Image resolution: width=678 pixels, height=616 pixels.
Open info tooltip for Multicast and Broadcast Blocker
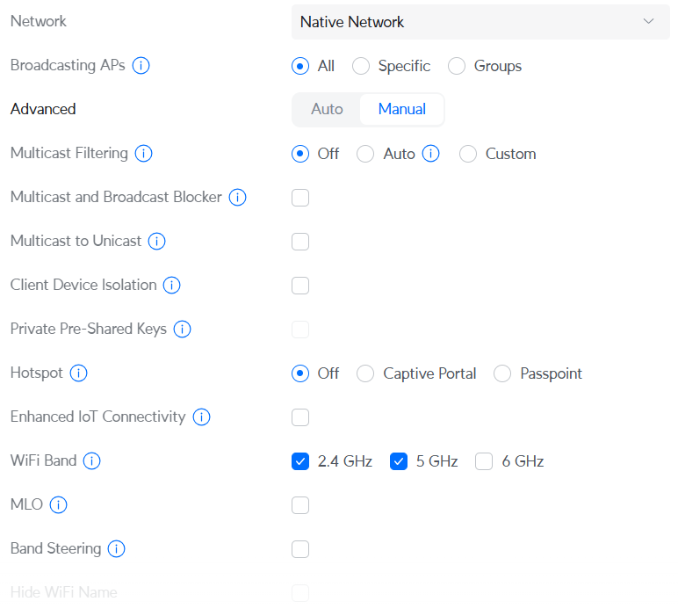coord(237,198)
